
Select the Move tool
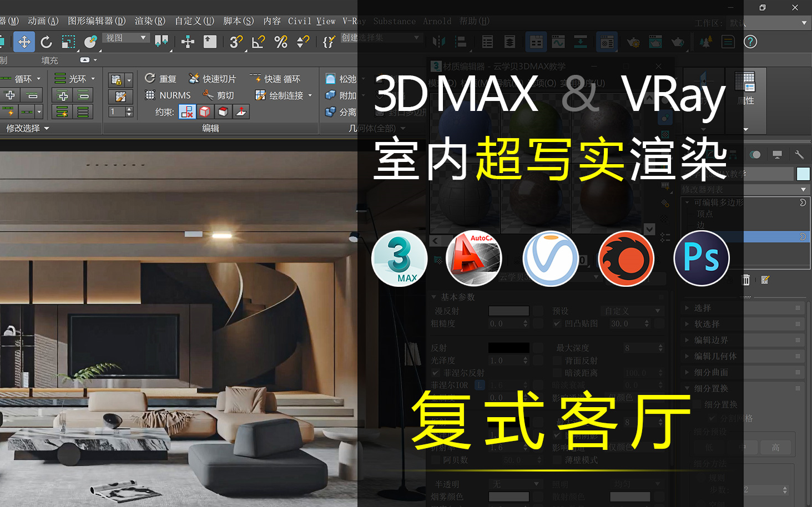pyautogui.click(x=24, y=42)
